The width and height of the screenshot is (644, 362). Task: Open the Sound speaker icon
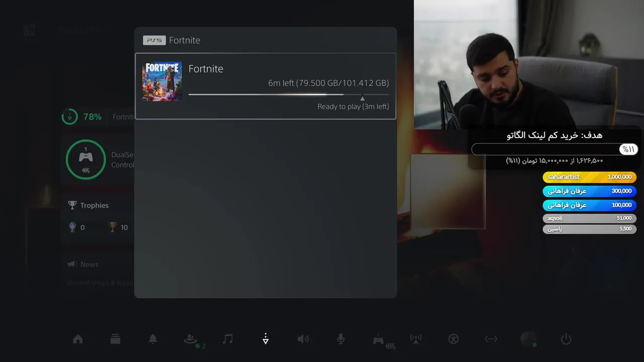click(303, 339)
